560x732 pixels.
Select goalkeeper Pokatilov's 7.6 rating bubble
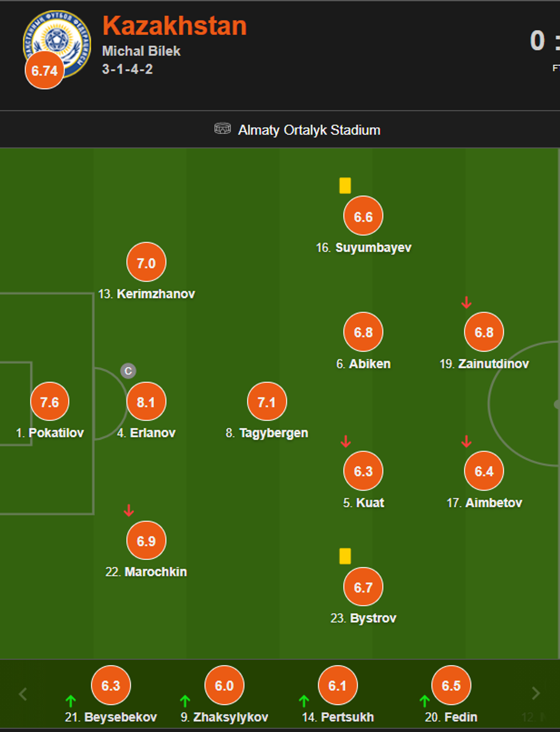click(50, 402)
